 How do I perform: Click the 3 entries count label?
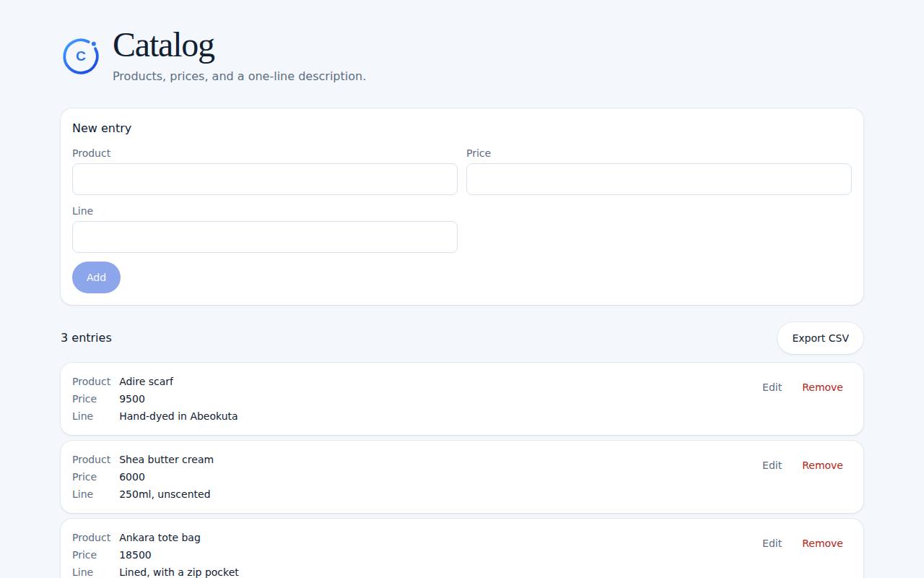coord(86,337)
